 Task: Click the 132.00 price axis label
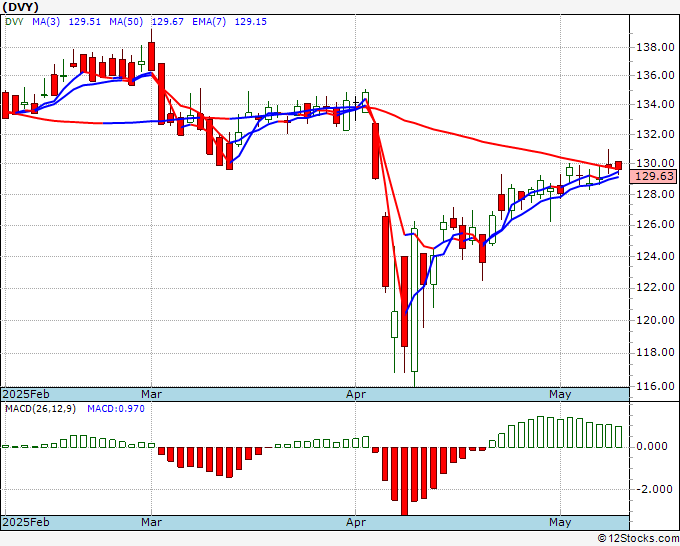[x=655, y=134]
